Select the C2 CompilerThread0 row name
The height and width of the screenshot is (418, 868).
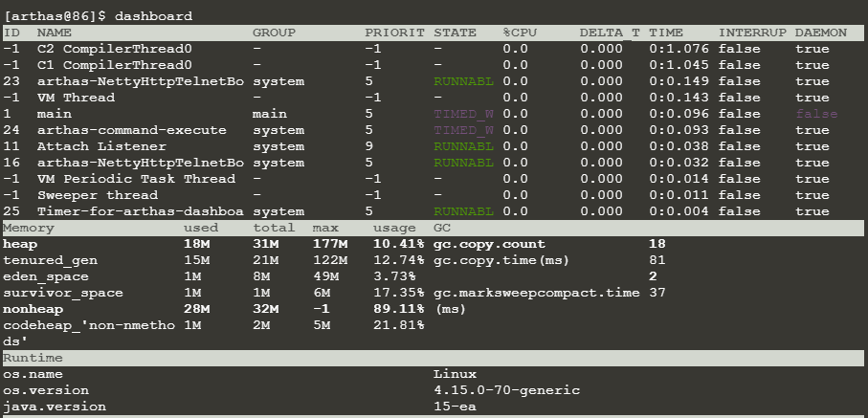pyautogui.click(x=115, y=49)
